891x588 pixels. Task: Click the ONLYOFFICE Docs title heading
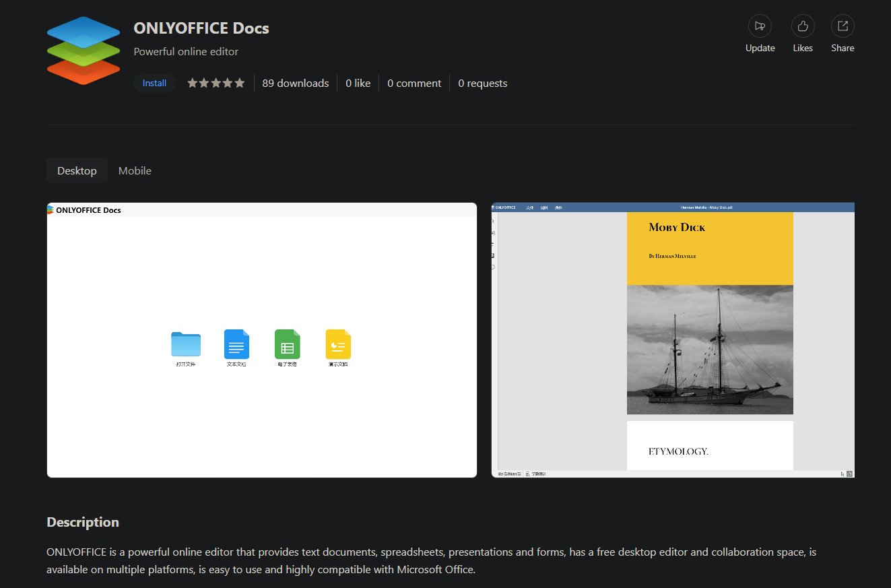pyautogui.click(x=201, y=28)
